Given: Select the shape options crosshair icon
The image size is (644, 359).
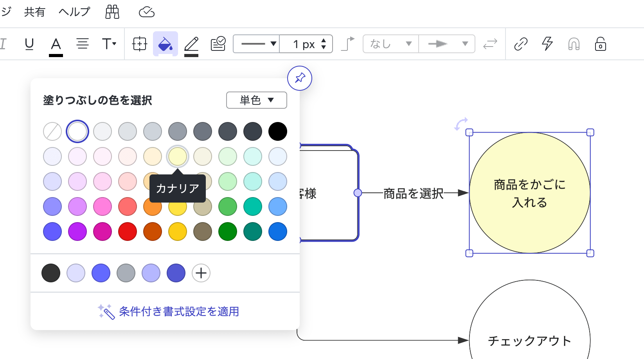Looking at the screenshot, I should coord(140,44).
